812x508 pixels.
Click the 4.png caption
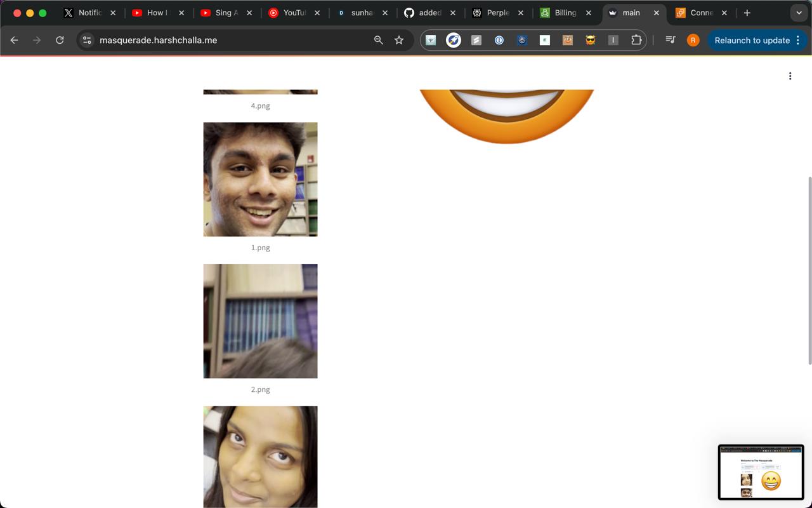pos(260,106)
